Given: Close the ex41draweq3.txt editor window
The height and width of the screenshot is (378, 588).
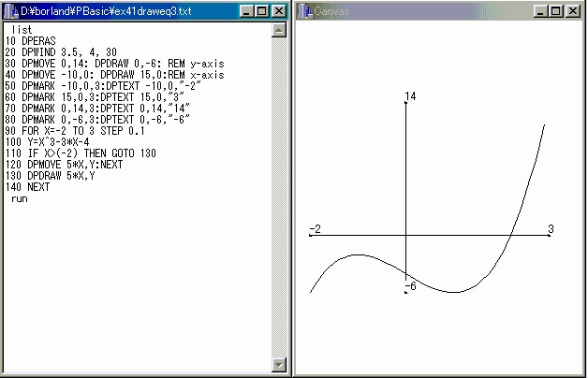Looking at the screenshot, I should pyautogui.click(x=279, y=11).
